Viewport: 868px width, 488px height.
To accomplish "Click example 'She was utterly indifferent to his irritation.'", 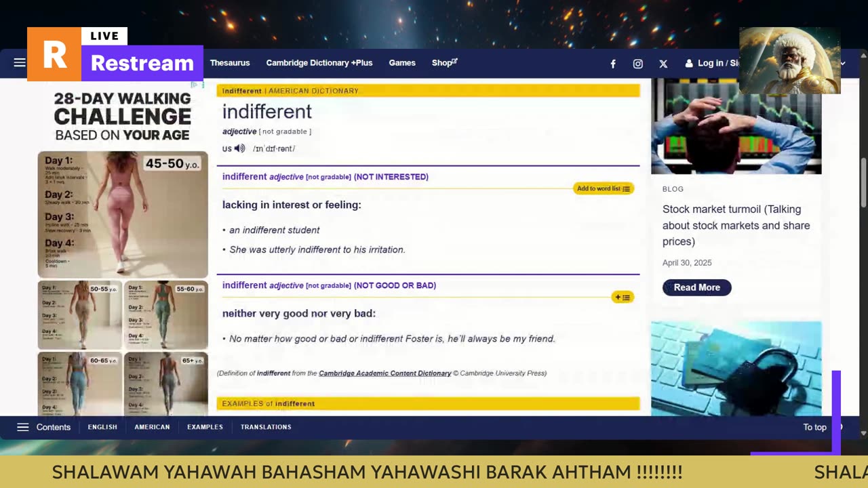I will 317,249.
